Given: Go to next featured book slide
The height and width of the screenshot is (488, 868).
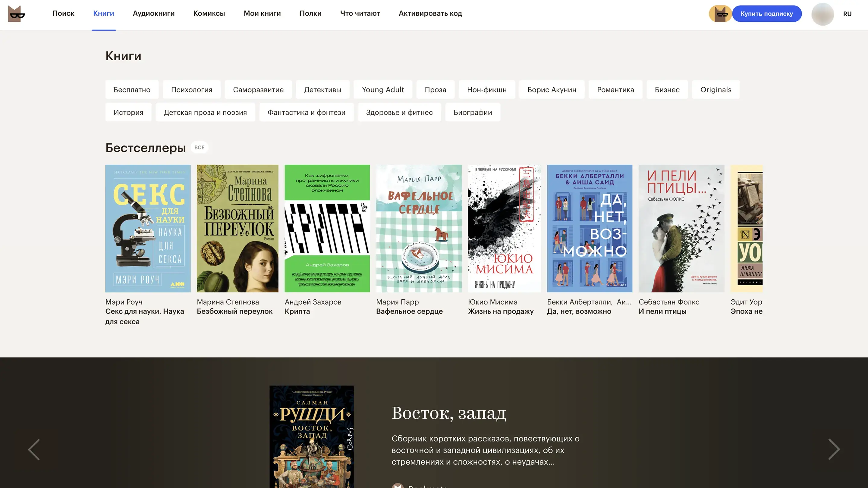Looking at the screenshot, I should 834,449.
